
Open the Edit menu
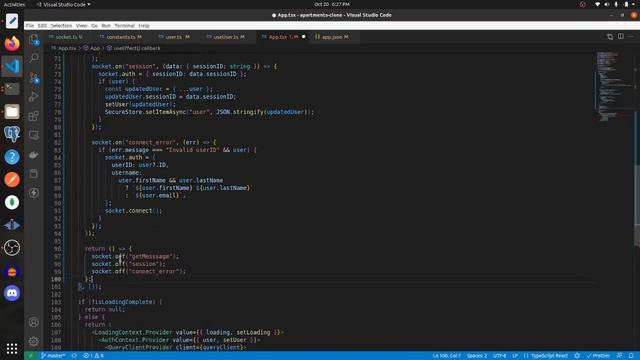coord(42,25)
